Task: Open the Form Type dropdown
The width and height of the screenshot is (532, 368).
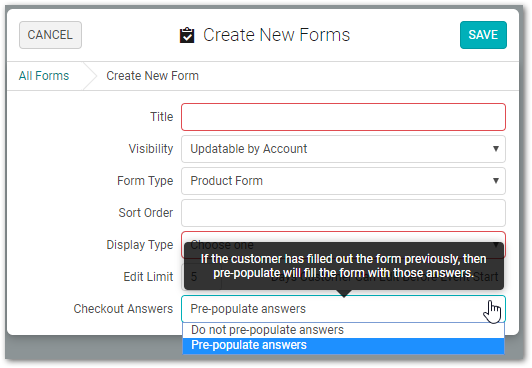Action: pyautogui.click(x=343, y=181)
